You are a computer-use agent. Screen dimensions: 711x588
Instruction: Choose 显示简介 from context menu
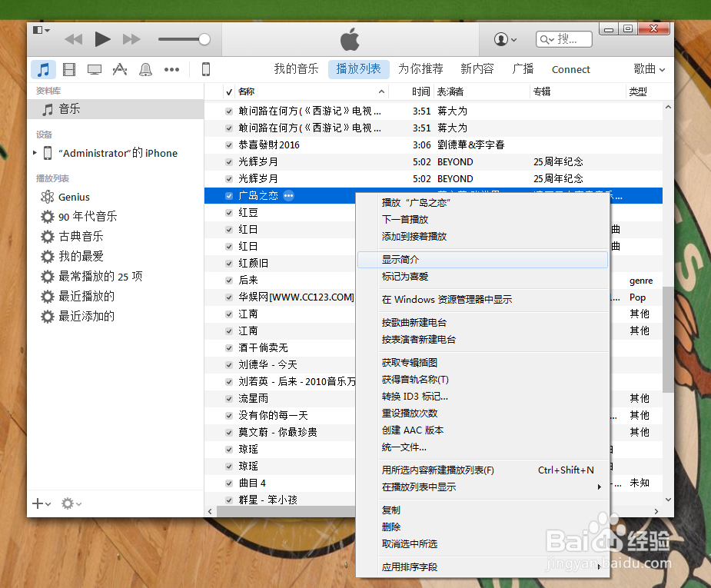click(483, 260)
